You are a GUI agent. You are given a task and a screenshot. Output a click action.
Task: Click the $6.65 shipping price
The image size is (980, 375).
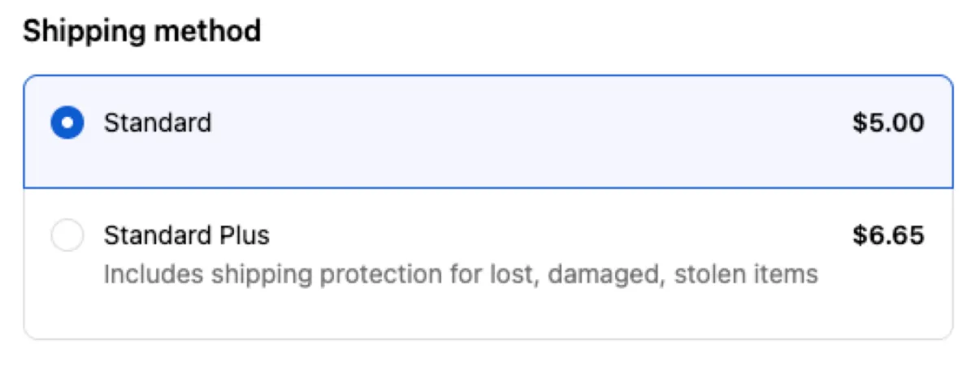887,236
